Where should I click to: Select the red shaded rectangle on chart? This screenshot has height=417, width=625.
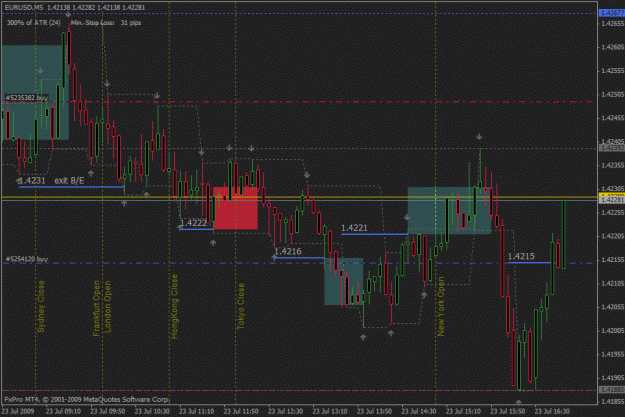tap(236, 208)
